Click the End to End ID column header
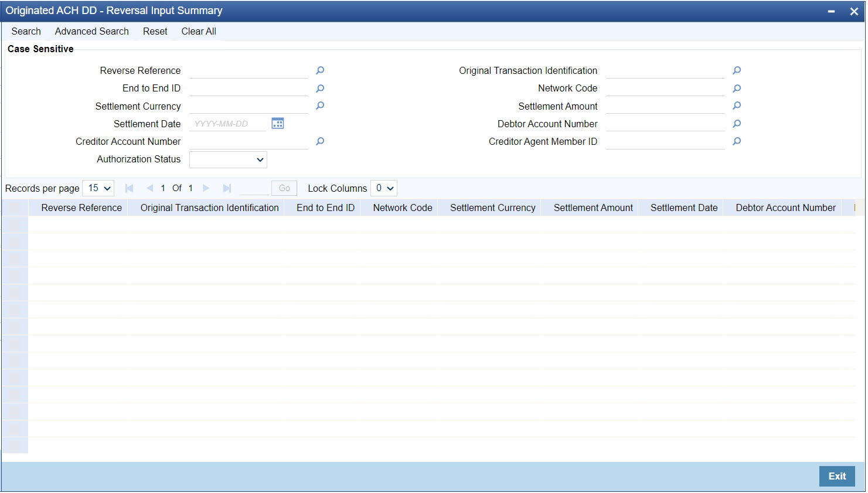The image size is (868, 493). (x=325, y=208)
